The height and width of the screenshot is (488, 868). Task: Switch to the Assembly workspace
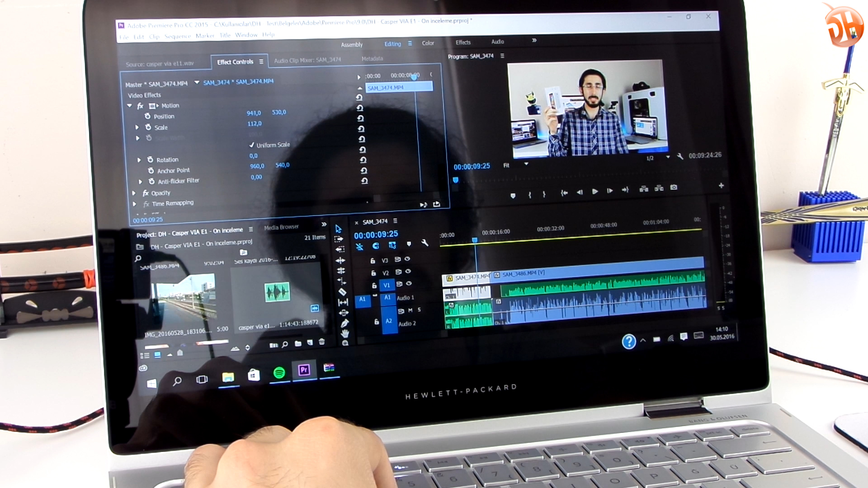pyautogui.click(x=352, y=45)
